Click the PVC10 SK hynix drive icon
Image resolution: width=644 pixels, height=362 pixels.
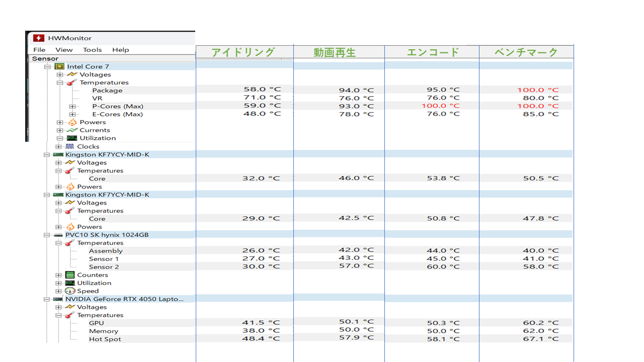point(57,235)
